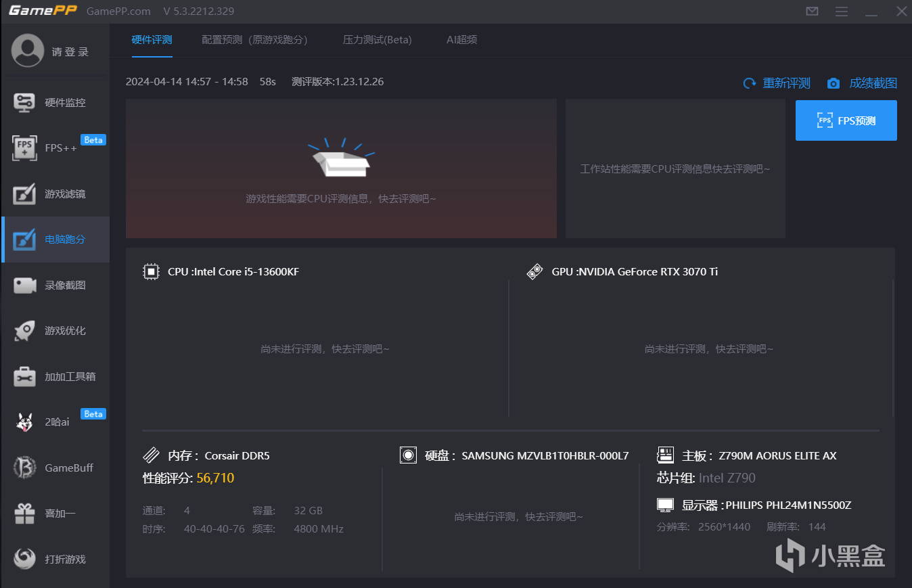This screenshot has height=588, width=912.
Task: Click the chipset value Intel Z790
Action: (727, 478)
